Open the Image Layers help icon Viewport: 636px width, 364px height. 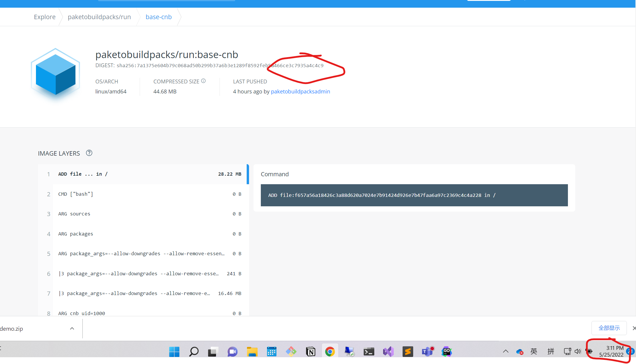coord(89,153)
